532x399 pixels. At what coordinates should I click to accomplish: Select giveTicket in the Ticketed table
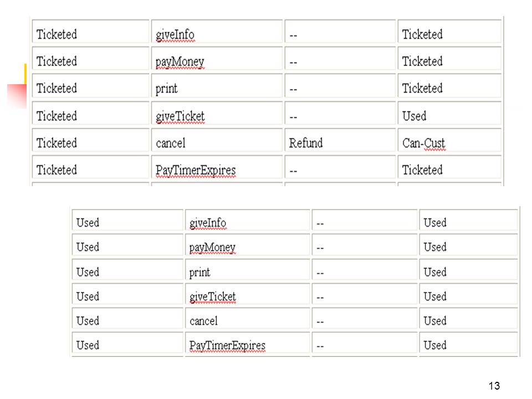click(180, 116)
